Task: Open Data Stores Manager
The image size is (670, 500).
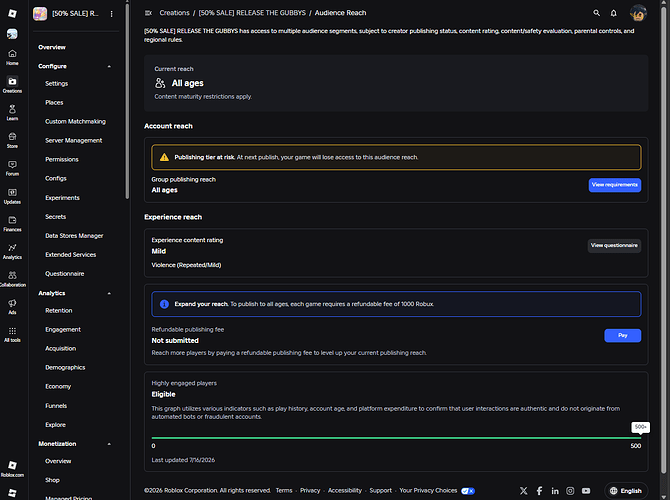Action: click(x=74, y=235)
